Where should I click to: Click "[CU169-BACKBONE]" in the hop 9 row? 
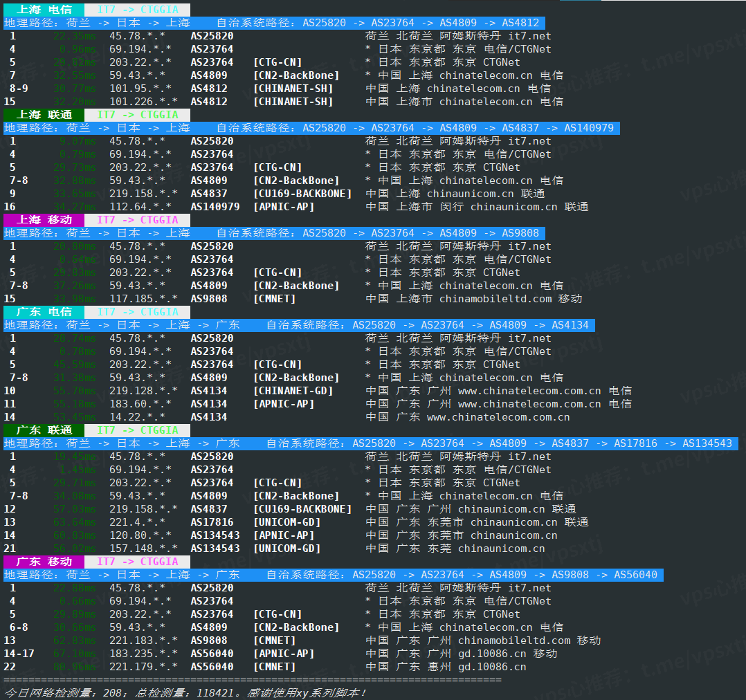click(302, 194)
